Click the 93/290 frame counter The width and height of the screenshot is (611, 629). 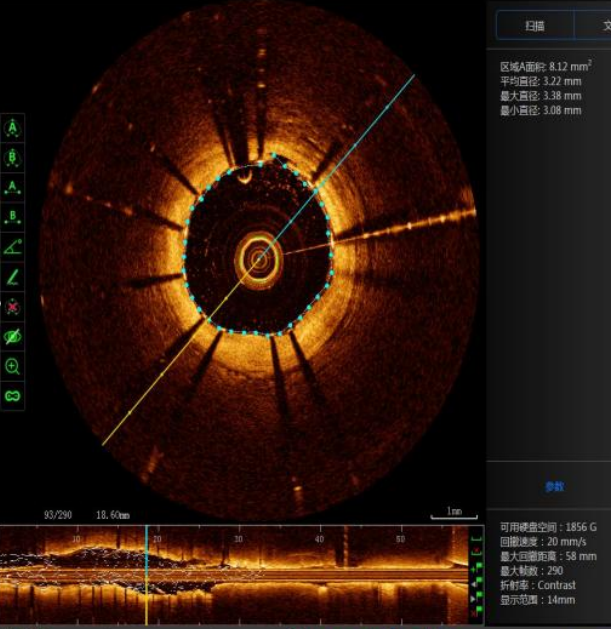click(x=59, y=515)
